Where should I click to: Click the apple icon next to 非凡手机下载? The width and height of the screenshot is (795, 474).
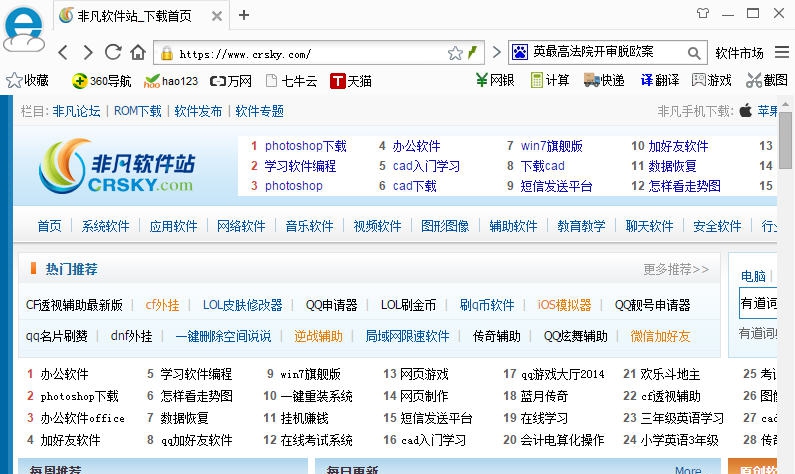tap(745, 110)
